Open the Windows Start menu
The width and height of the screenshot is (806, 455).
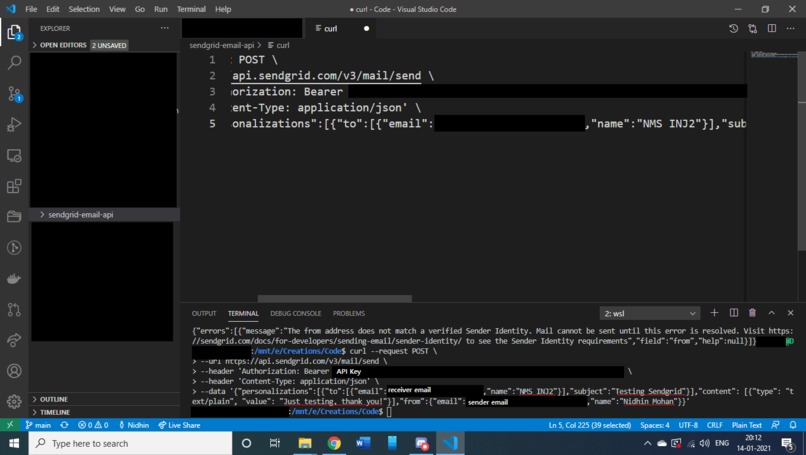[14, 443]
